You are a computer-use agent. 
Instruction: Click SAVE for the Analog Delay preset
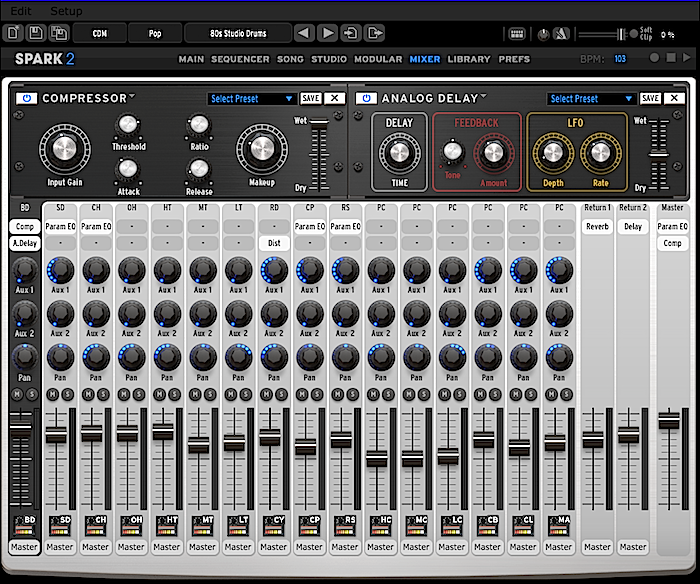pyautogui.click(x=650, y=98)
